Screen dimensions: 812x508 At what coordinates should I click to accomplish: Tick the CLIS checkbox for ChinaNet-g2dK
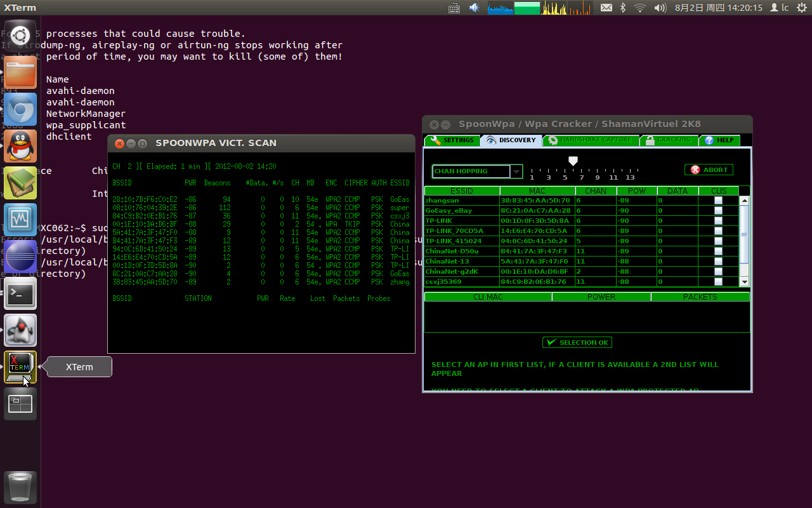coord(718,272)
